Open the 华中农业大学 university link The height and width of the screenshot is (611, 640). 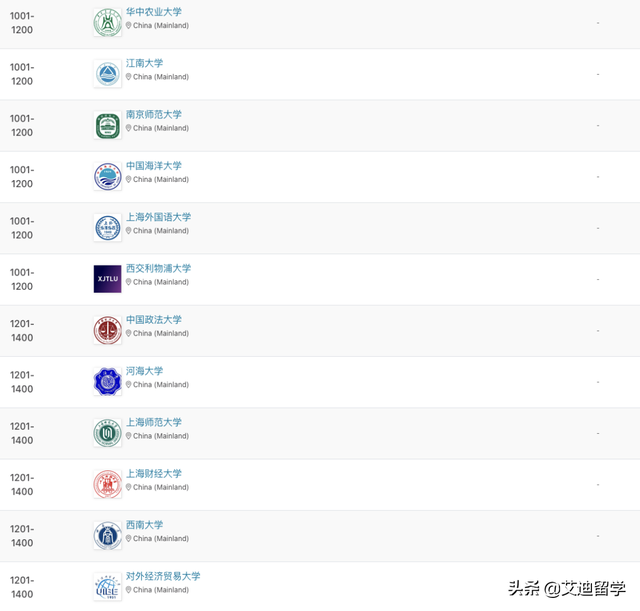coord(153,12)
